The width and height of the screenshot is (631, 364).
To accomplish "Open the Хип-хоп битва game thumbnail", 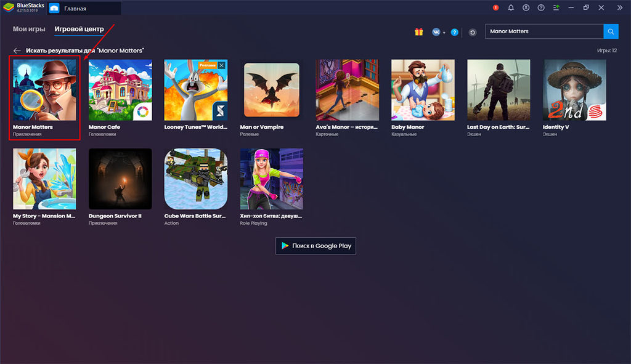I will 272,179.
